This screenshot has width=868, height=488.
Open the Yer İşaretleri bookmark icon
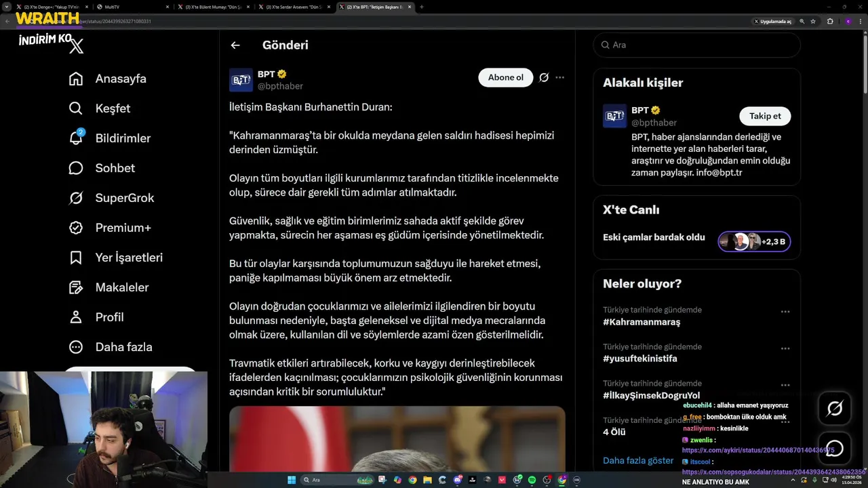76,258
